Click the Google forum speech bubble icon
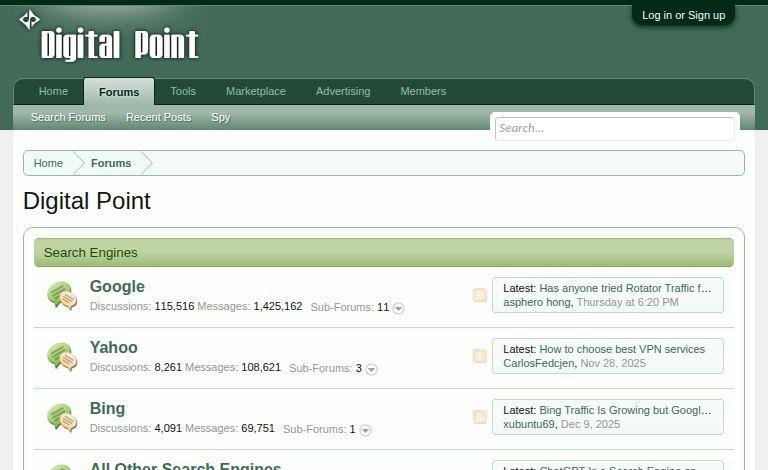768x470 pixels. [62, 296]
